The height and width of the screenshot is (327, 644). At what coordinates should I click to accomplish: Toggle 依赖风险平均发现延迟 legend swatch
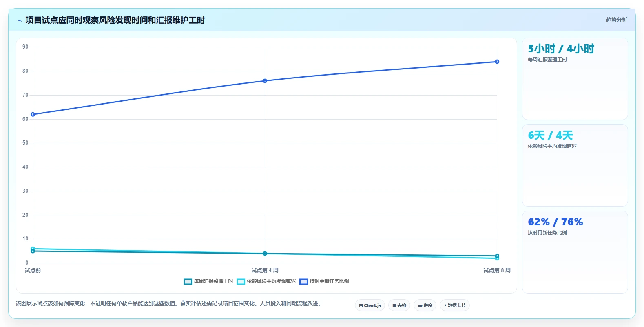(x=241, y=282)
